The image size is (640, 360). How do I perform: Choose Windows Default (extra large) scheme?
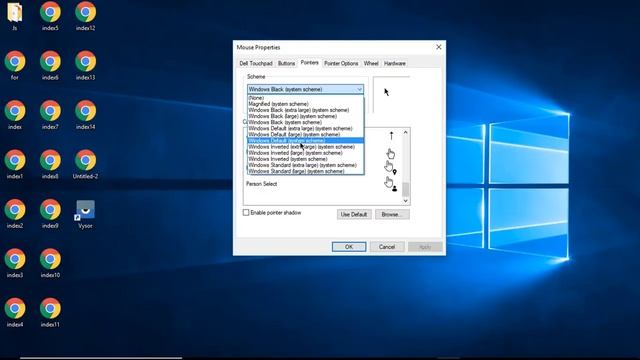point(305,128)
